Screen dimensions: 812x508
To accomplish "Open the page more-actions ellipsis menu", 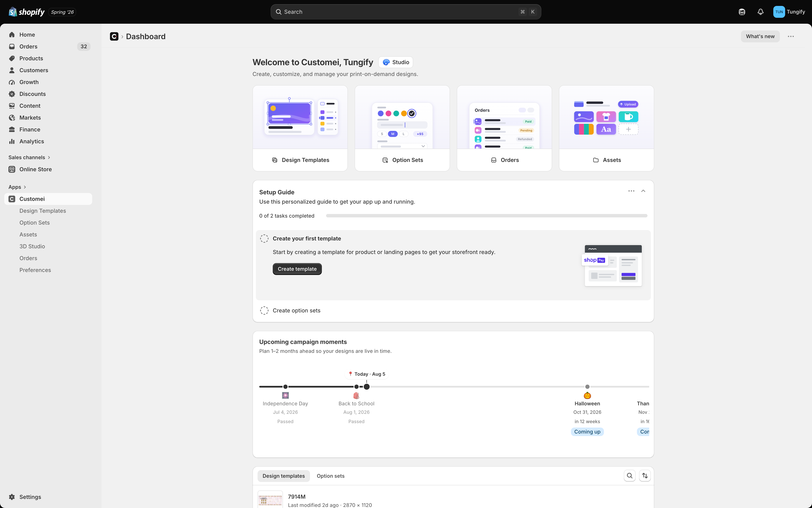I will click(x=790, y=36).
